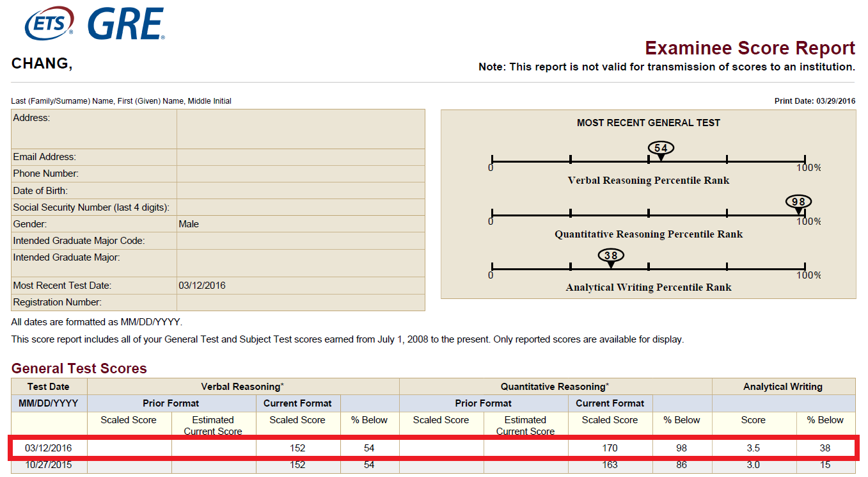Click the Analytical Writing score 3.0

[753, 465]
